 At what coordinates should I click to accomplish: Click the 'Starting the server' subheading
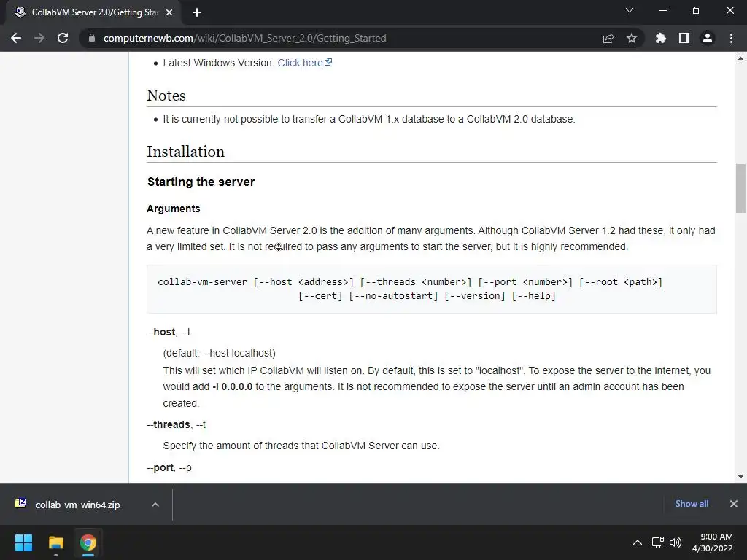click(201, 182)
